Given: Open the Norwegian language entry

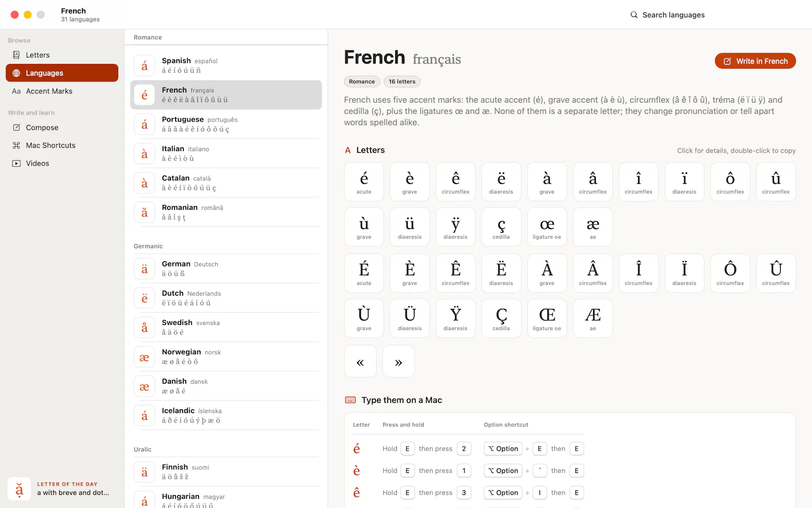Looking at the screenshot, I should click(226, 357).
